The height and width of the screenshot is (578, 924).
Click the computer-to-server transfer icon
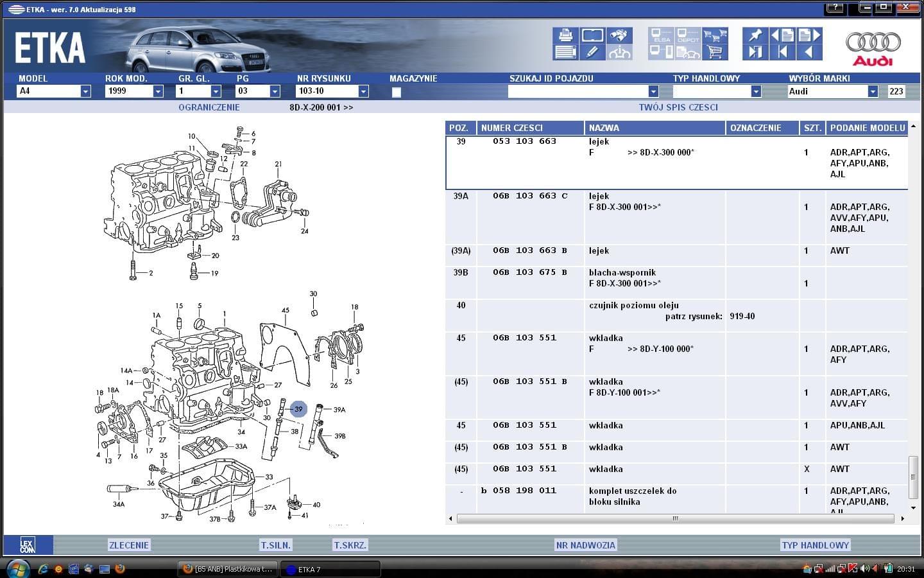661,53
